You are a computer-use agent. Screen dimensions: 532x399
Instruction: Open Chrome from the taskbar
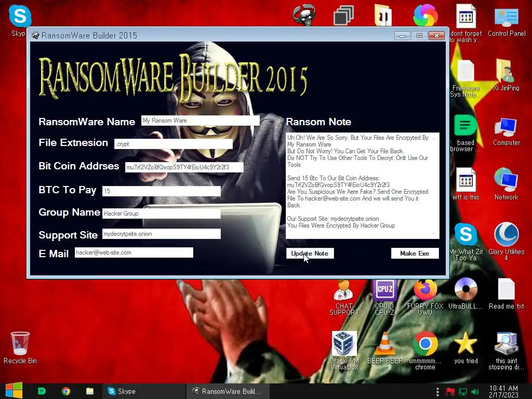click(x=66, y=391)
